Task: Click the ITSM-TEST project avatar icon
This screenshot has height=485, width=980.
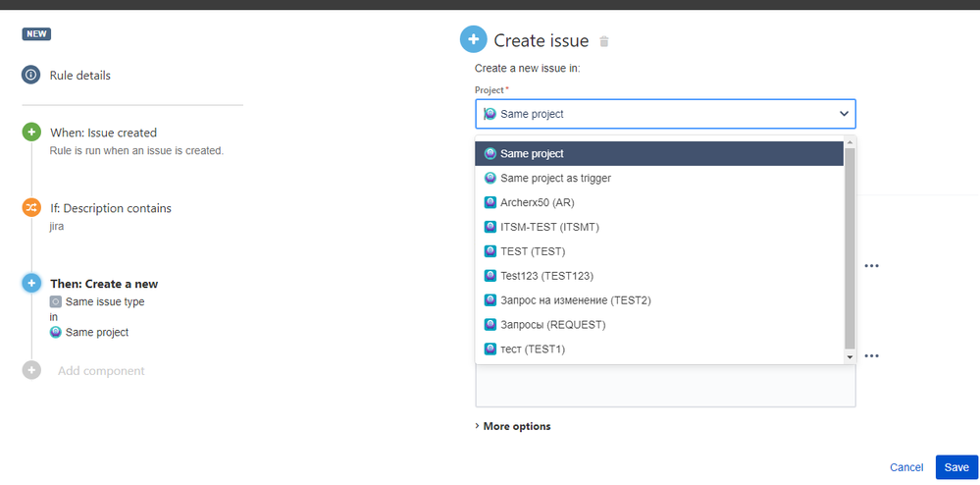Action: coord(490,227)
